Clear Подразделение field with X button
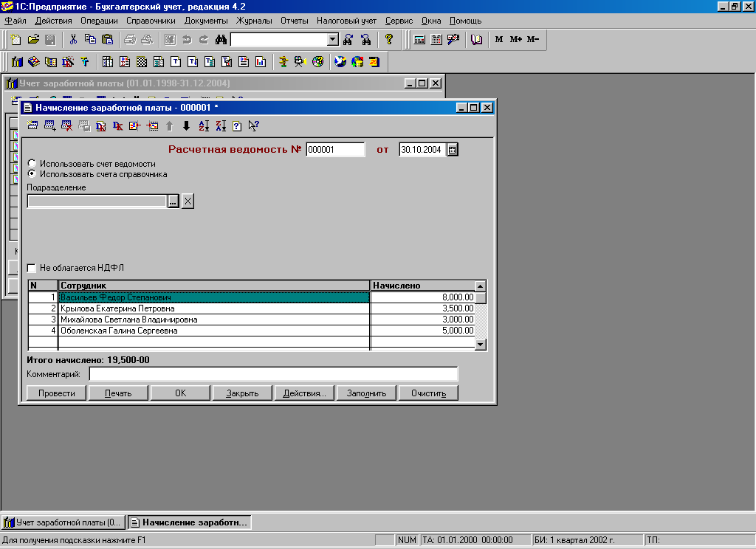 coord(188,201)
